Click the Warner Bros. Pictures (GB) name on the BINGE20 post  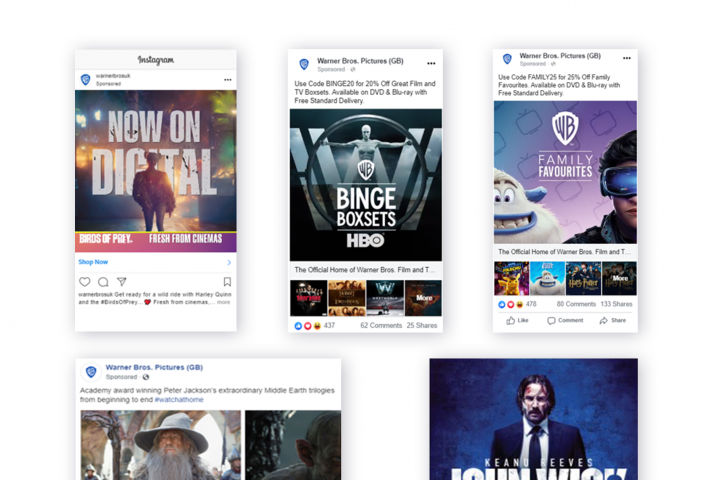point(360,61)
